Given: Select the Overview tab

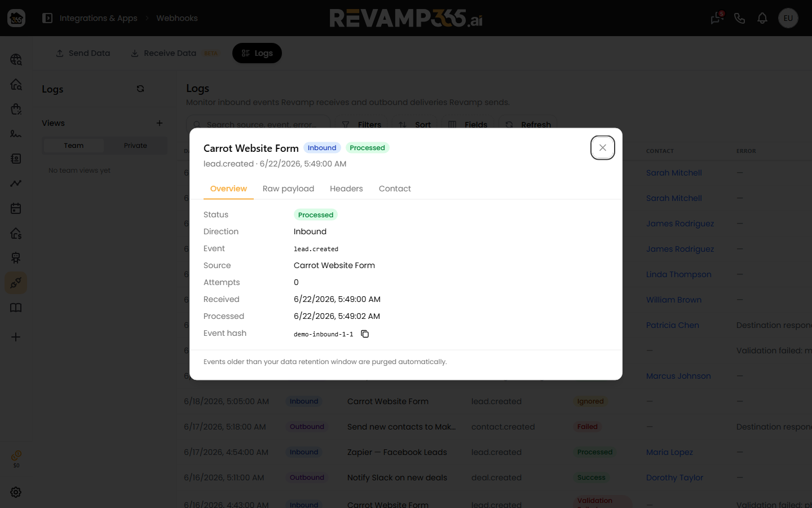Looking at the screenshot, I should coord(228,189).
